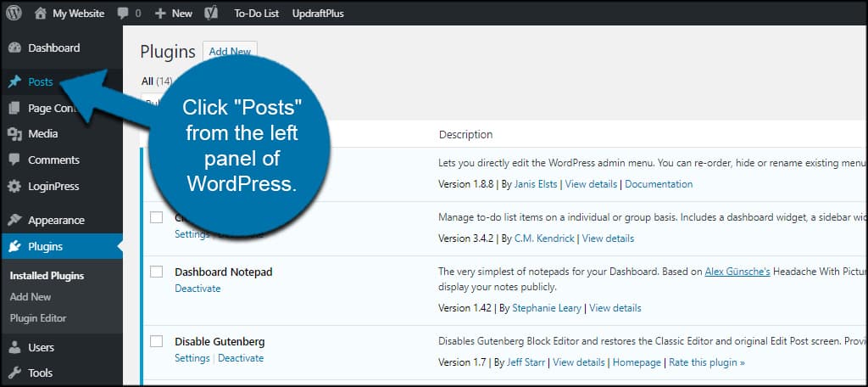The width and height of the screenshot is (868, 387).
Task: Open To-Do List in admin bar
Action: click(x=256, y=14)
